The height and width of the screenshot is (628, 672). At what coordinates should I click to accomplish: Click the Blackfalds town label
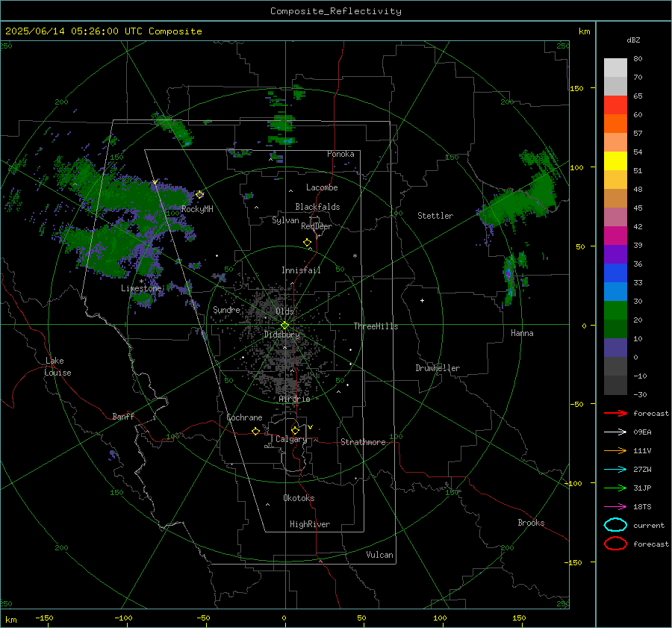[x=317, y=207]
